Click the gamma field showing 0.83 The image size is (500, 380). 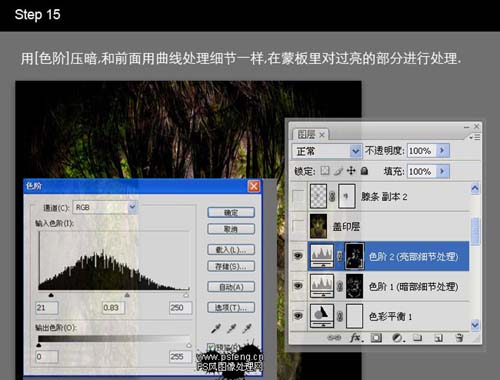(x=114, y=308)
